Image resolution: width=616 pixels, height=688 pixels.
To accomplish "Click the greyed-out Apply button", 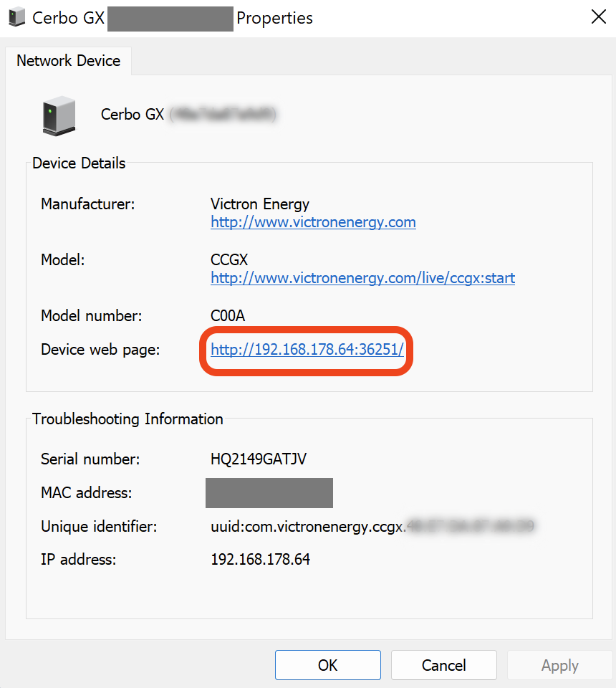I will [x=559, y=665].
